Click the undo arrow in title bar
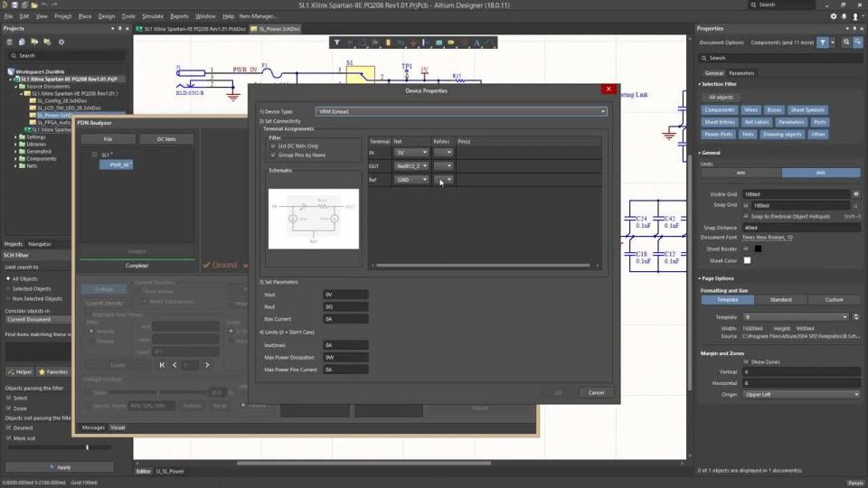This screenshot has height=488, width=868. 45,5
